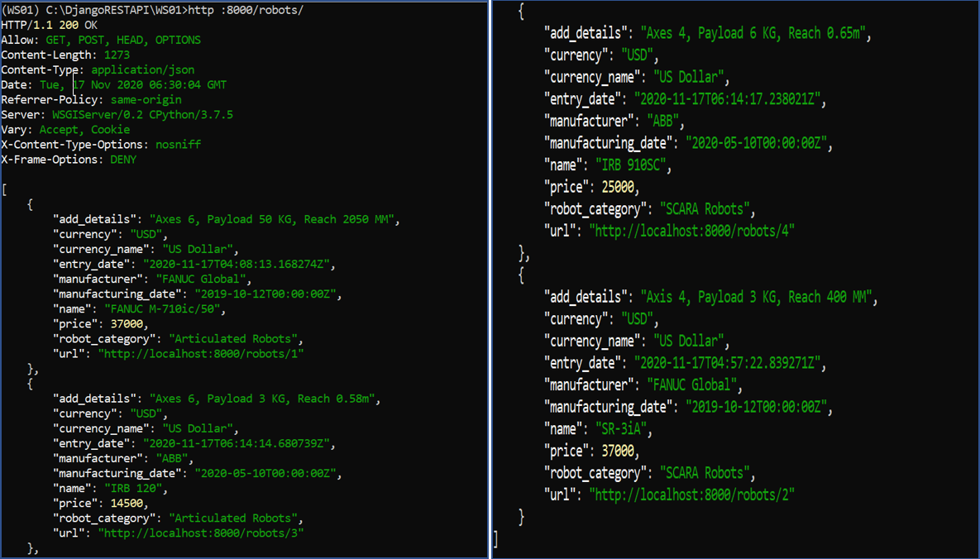
Task: Click entry_date '2020-11-17T04:08:13.168274Z'
Action: pos(237,264)
